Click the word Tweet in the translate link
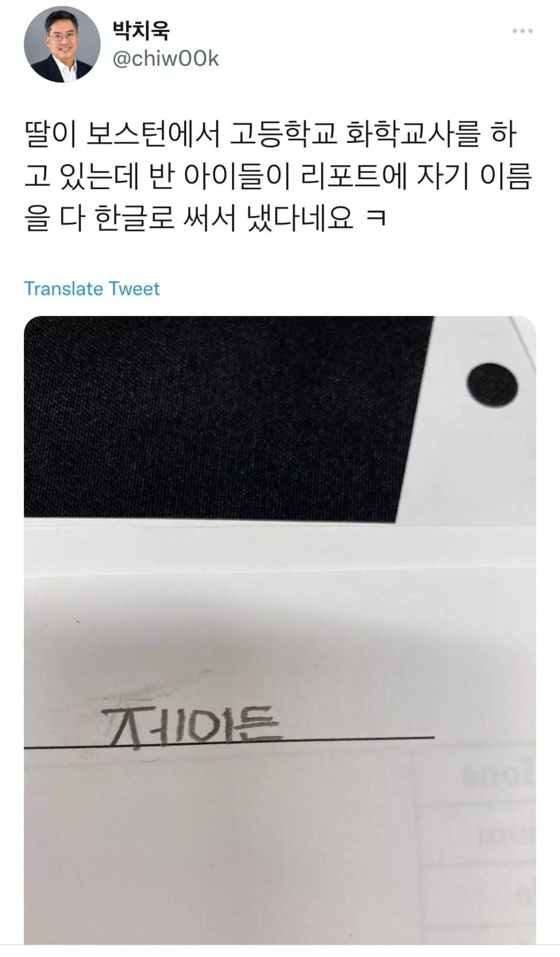The width and height of the screenshot is (560, 957). [x=134, y=289]
